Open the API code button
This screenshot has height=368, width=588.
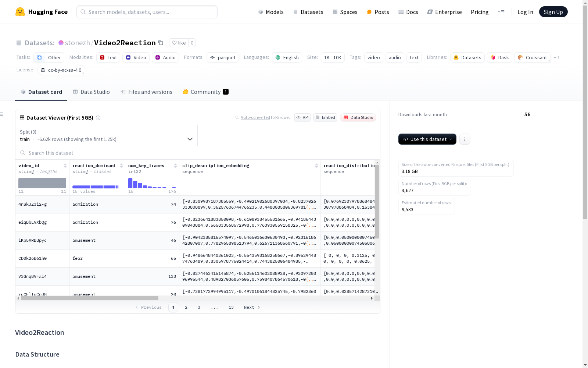302,117
